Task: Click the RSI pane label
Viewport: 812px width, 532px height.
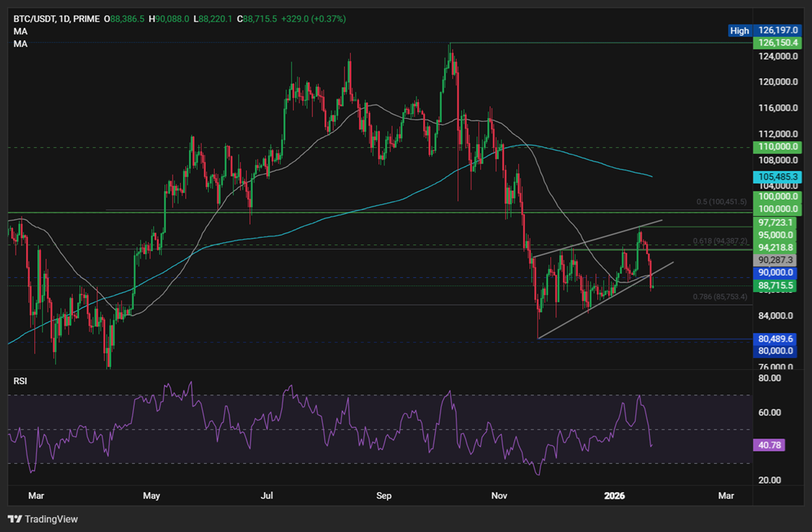Action: tap(19, 380)
